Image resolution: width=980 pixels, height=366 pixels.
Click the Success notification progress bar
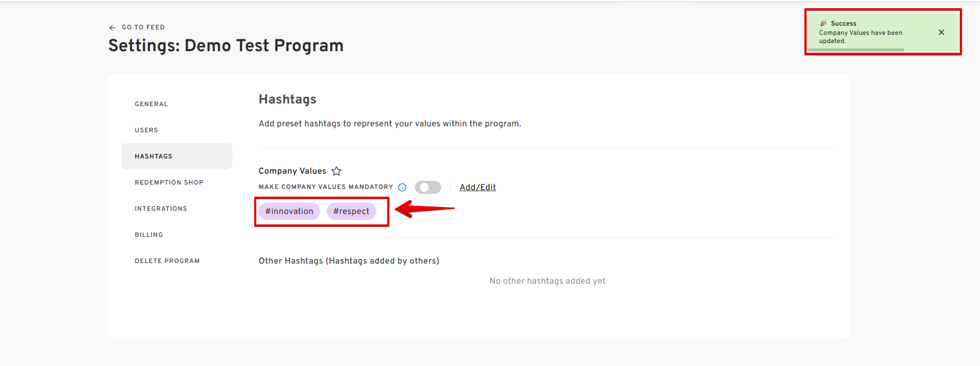click(855, 50)
